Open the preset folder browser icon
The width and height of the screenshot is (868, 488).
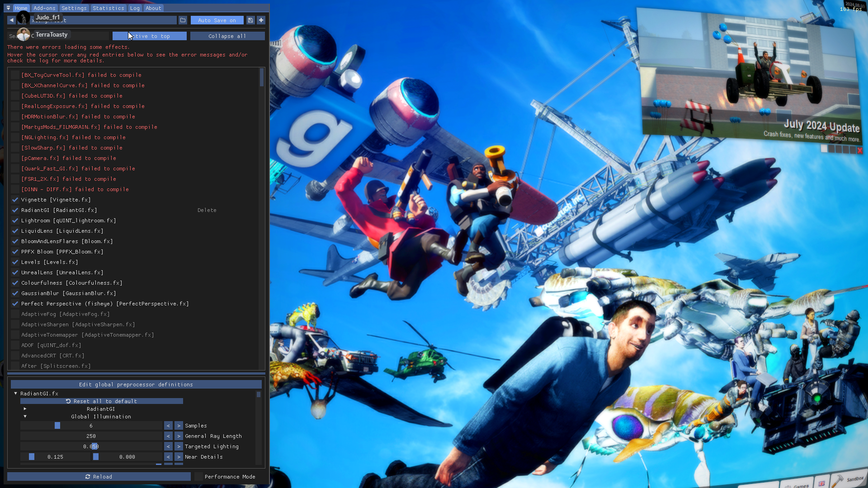pyautogui.click(x=183, y=20)
